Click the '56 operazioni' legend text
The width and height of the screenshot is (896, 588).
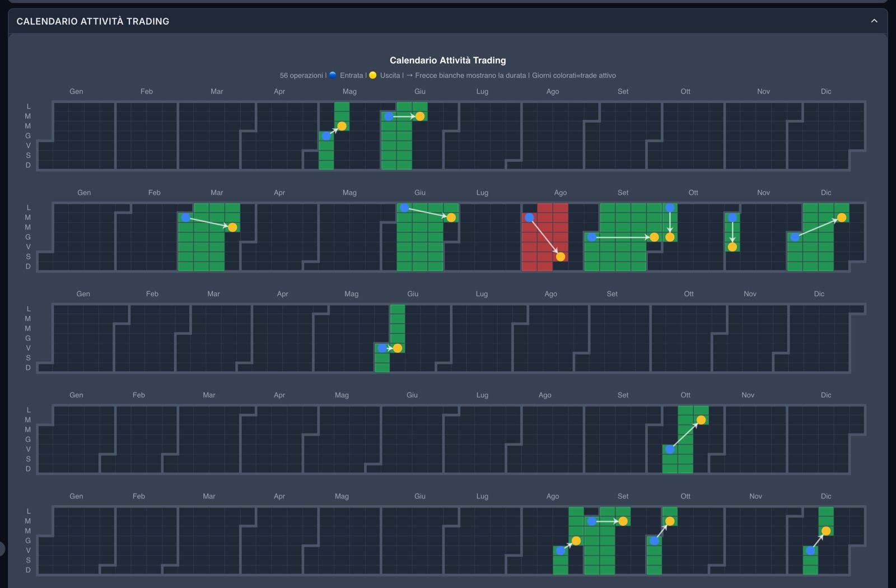tap(301, 75)
